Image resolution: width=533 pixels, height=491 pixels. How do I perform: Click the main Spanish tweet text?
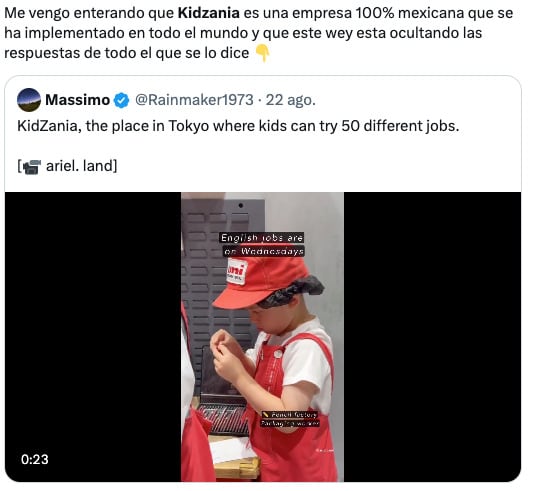click(258, 33)
